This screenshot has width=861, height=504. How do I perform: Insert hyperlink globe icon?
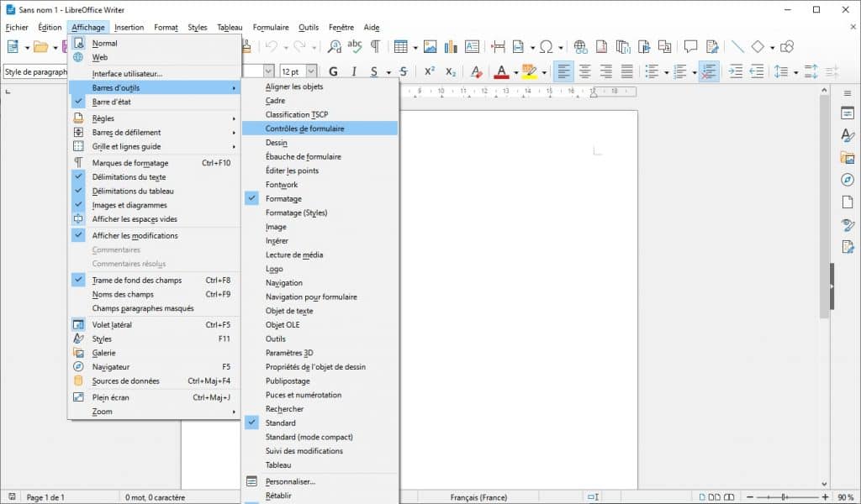coord(580,46)
